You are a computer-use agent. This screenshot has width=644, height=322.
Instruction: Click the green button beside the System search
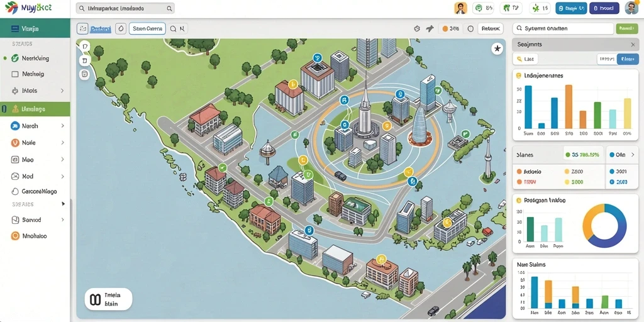point(627,28)
